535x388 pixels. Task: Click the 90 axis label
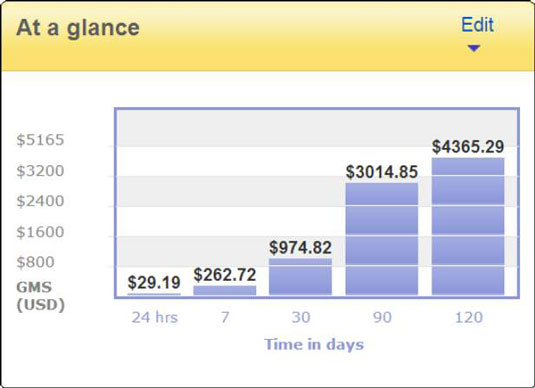[382, 317]
